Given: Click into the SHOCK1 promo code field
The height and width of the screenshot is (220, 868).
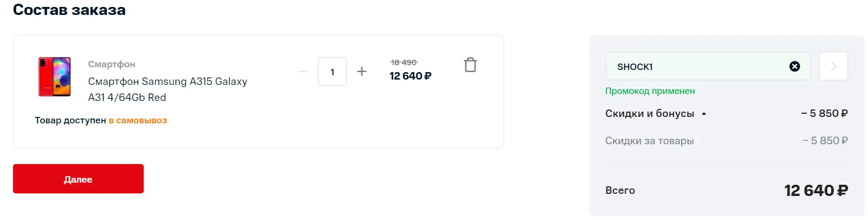Looking at the screenshot, I should tap(694, 67).
